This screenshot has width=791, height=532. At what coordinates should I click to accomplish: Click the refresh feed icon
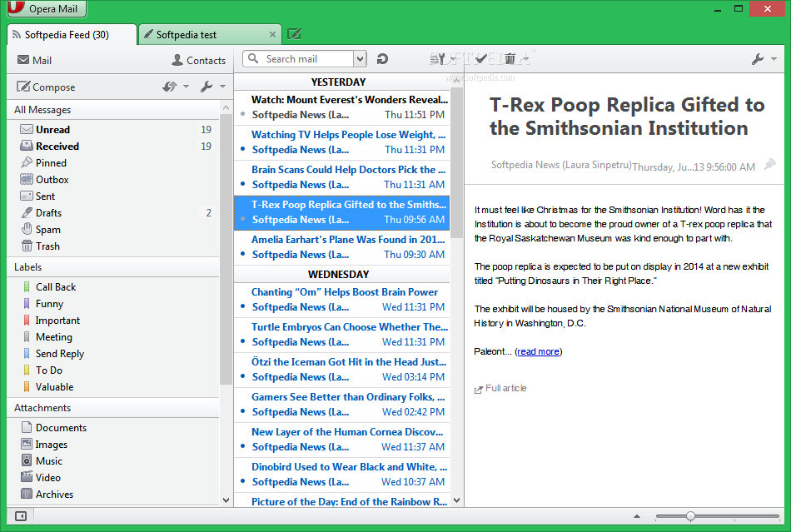[x=382, y=59]
